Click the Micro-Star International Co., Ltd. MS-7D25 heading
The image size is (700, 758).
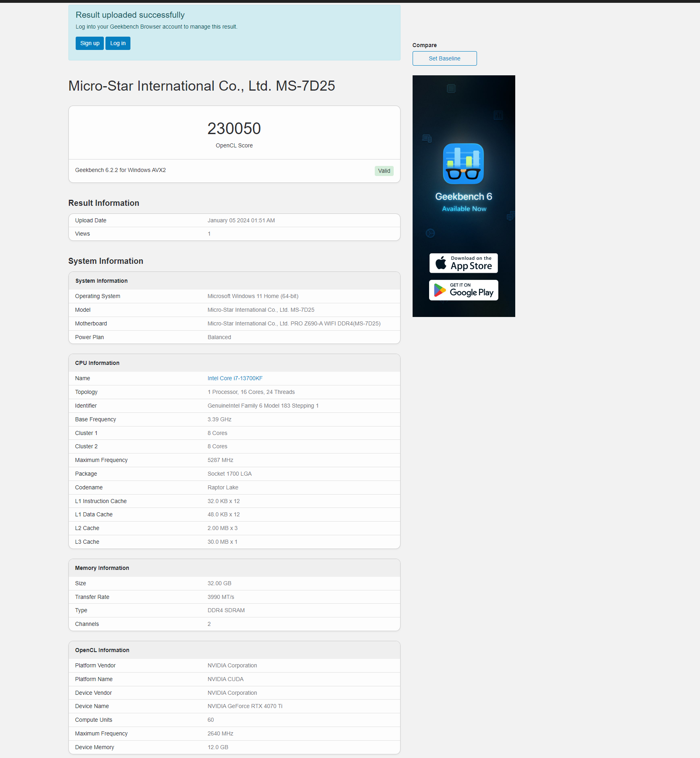202,86
